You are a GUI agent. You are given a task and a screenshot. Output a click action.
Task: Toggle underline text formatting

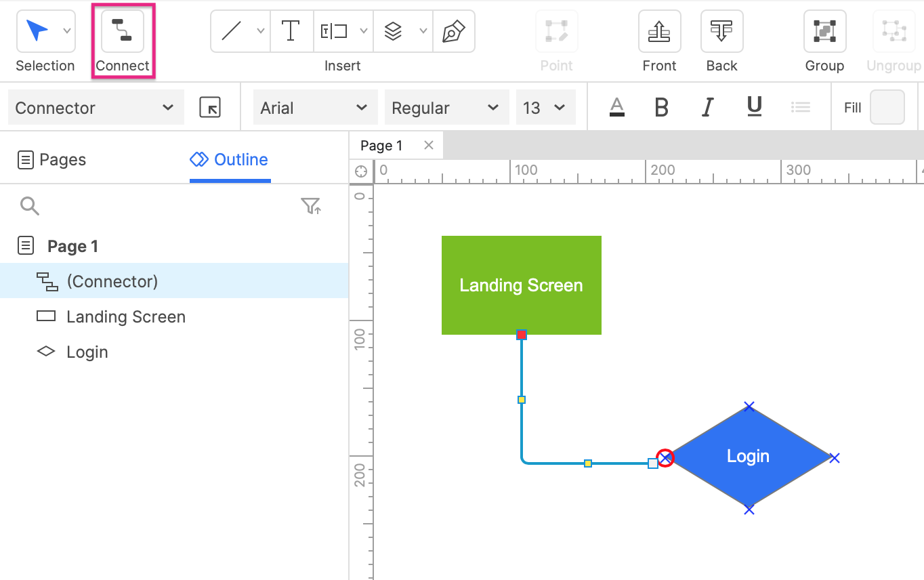pos(754,106)
